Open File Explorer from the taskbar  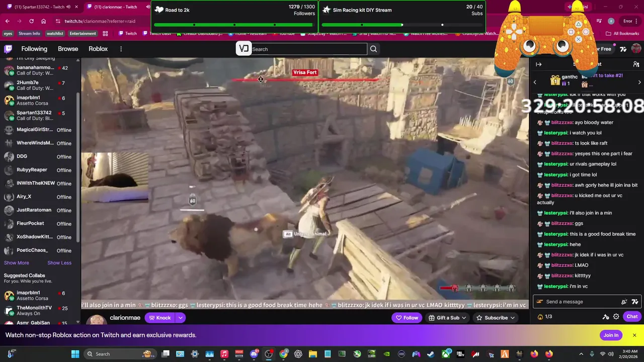pyautogui.click(x=313, y=354)
